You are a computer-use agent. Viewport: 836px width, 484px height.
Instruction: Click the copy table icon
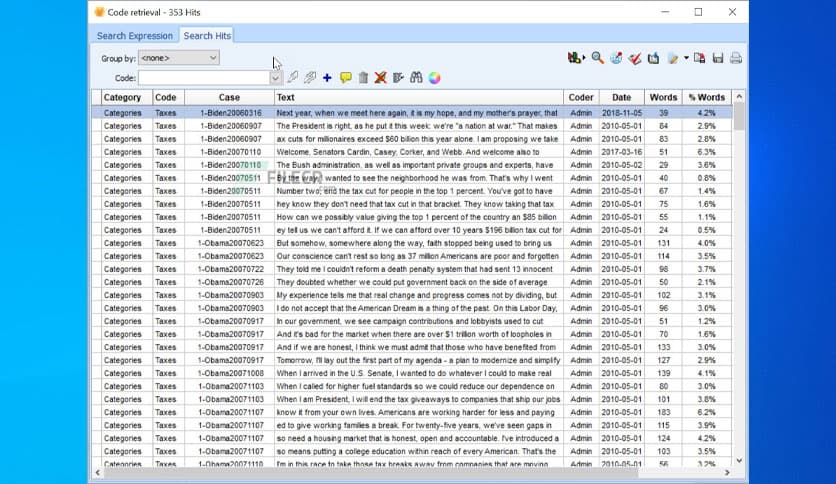click(700, 58)
